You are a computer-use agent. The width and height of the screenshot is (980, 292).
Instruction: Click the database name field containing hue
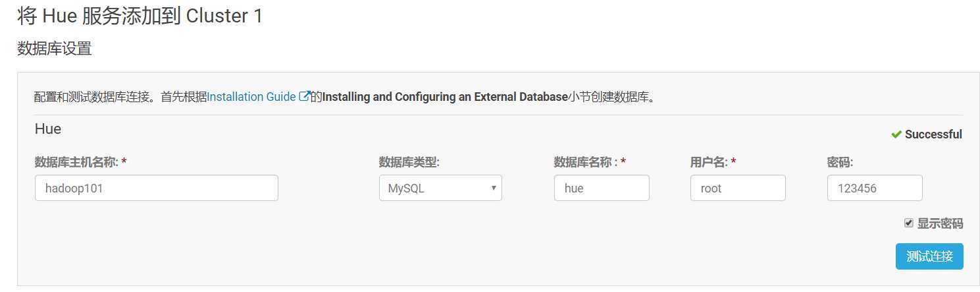tap(602, 188)
